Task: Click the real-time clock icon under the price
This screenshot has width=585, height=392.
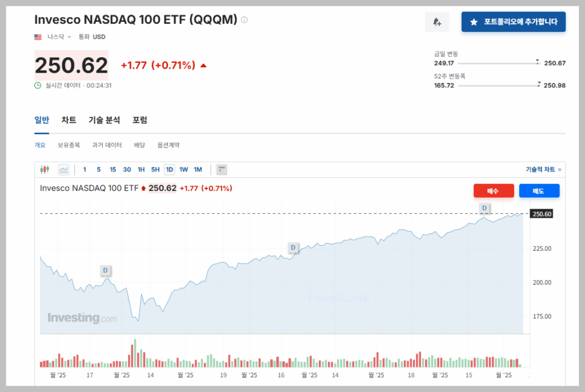Action: coord(38,86)
